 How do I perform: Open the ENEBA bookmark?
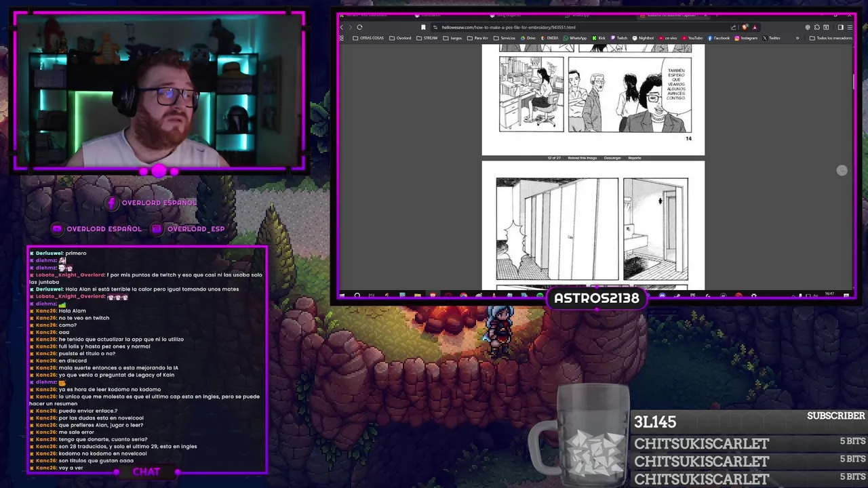click(549, 38)
